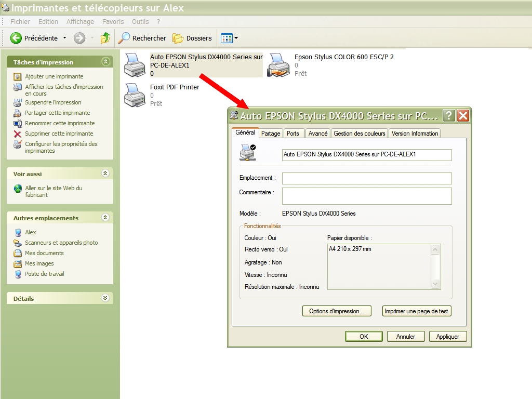Image resolution: width=532 pixels, height=399 pixels.
Task: Switch to the Ports tab
Action: click(x=293, y=134)
